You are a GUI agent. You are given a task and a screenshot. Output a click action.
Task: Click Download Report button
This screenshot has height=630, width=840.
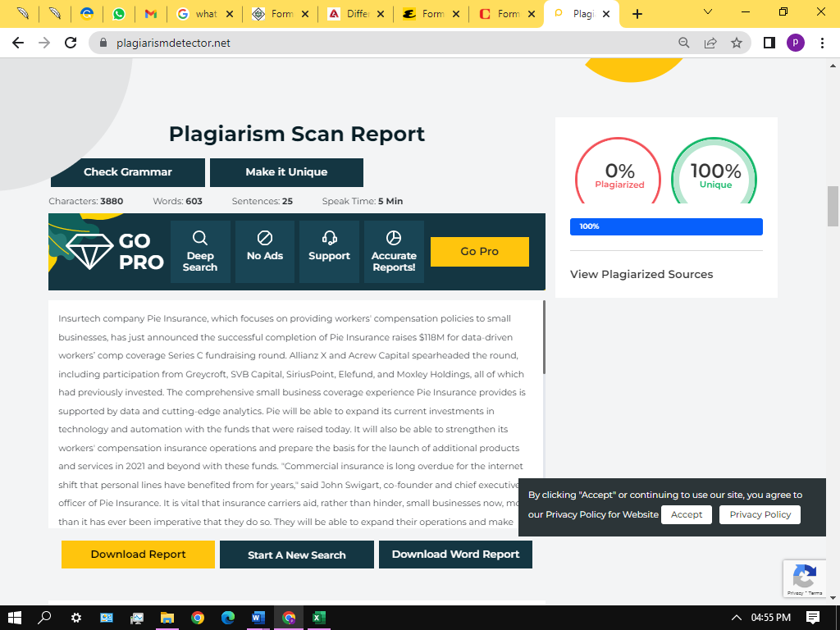(x=138, y=555)
